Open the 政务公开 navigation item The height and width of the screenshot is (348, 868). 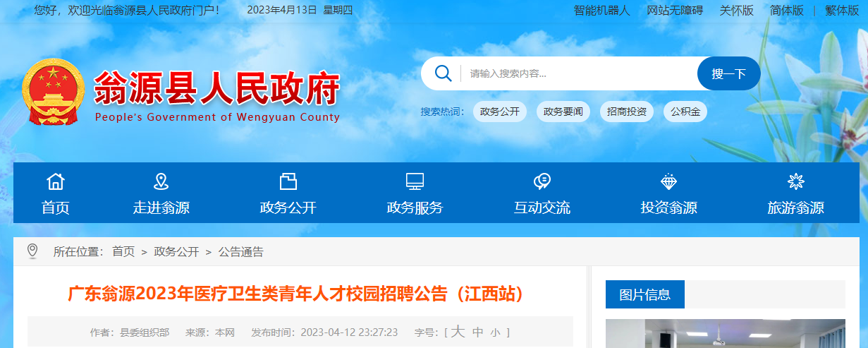[x=288, y=208]
